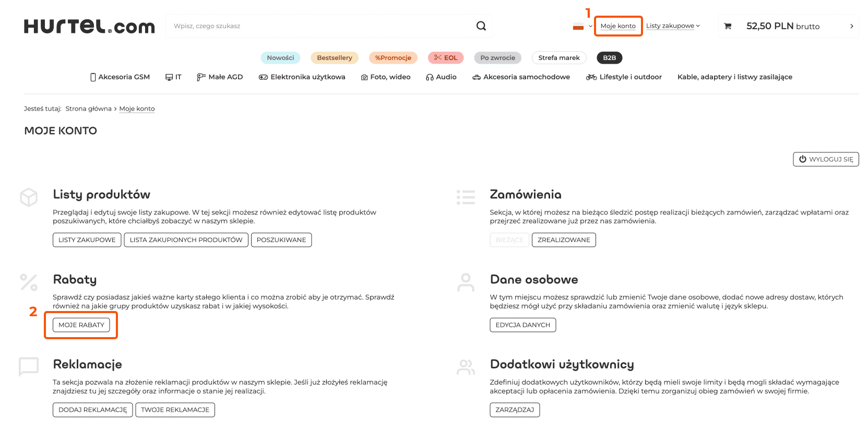Click the Wyloguj się button
Image resolution: width=868 pixels, height=442 pixels.
826,159
